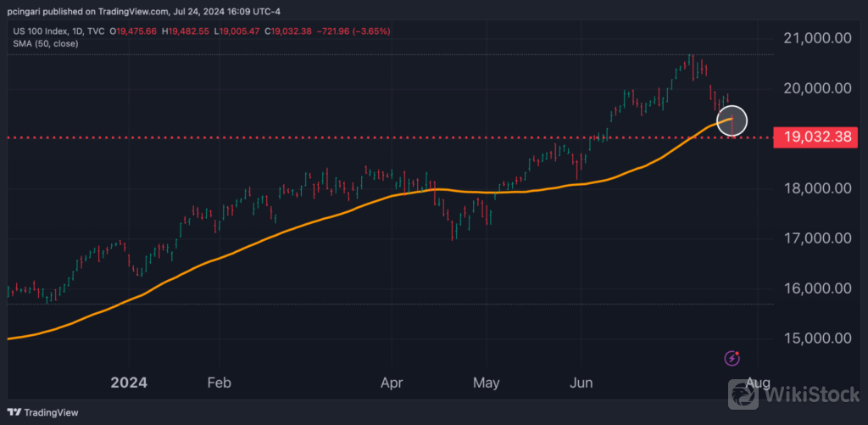This screenshot has width=868, height=425.
Task: Click the red 19,032.38 price label
Action: click(x=815, y=137)
